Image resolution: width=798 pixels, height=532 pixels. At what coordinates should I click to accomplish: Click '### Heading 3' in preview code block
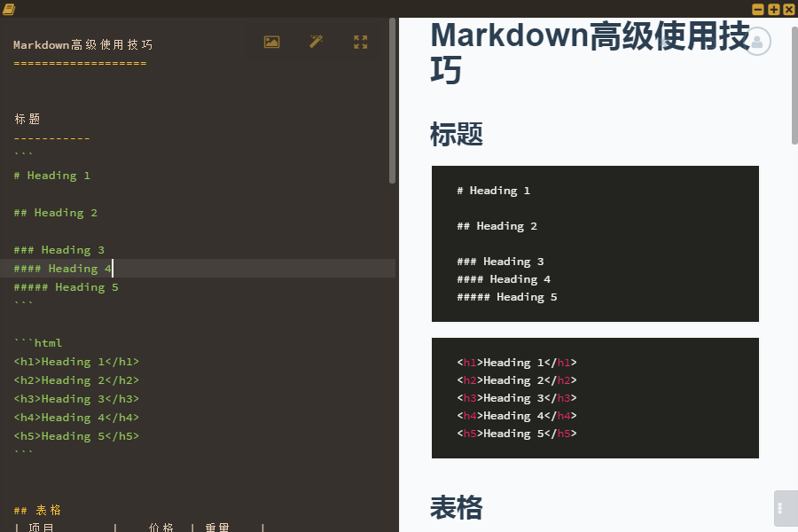(500, 262)
